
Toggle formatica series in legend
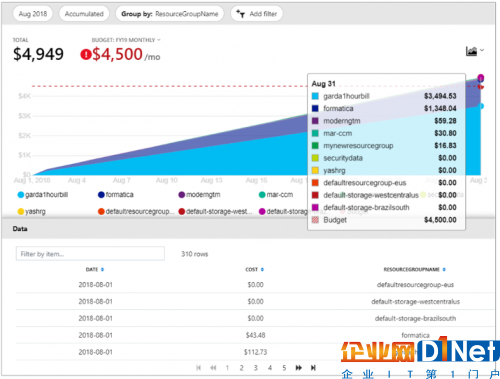click(116, 195)
